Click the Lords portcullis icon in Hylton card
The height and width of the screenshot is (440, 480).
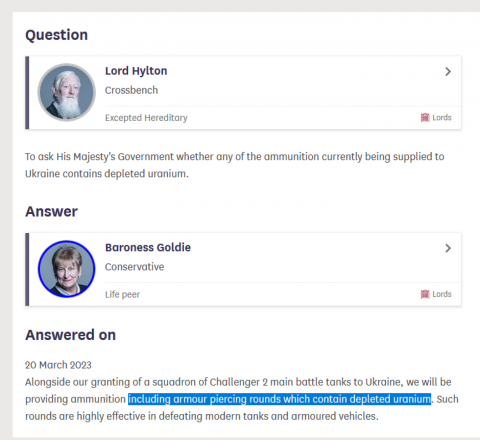[x=425, y=117]
